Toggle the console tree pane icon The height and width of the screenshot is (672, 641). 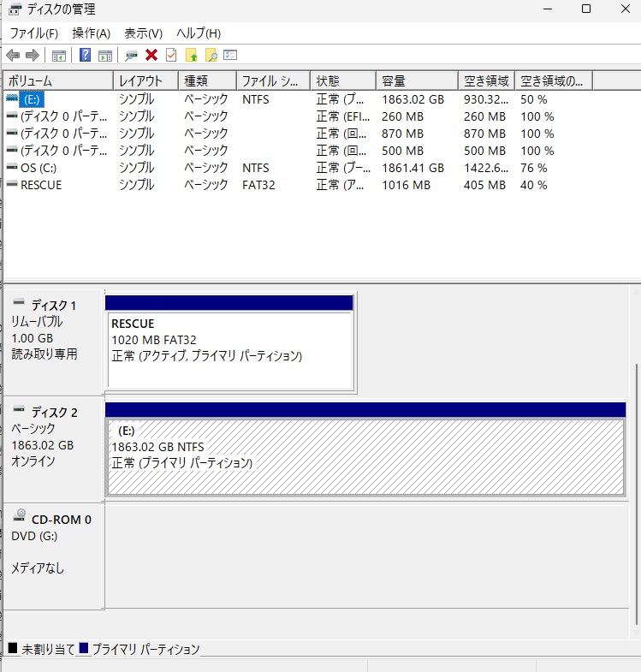click(59, 56)
